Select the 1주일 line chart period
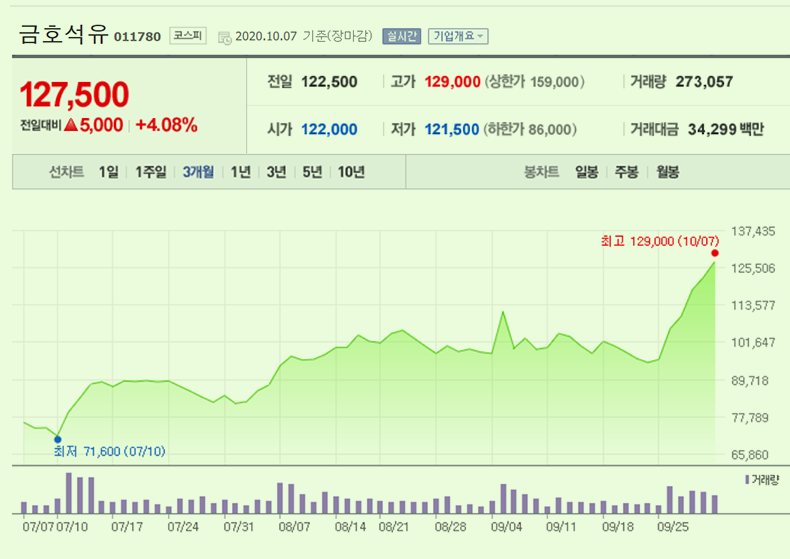The height and width of the screenshot is (559, 790). pos(150,172)
